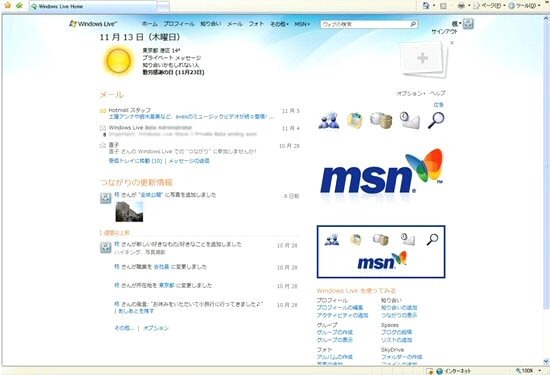Image resolution: width=550 pixels, height=375 pixels.
Task: Click ブログの投稿 link
Action: click(397, 332)
